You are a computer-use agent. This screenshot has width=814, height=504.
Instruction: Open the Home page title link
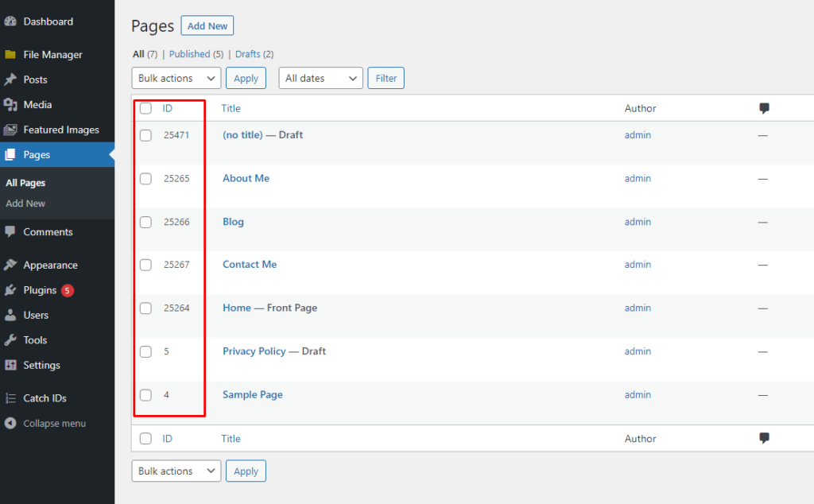(x=237, y=308)
